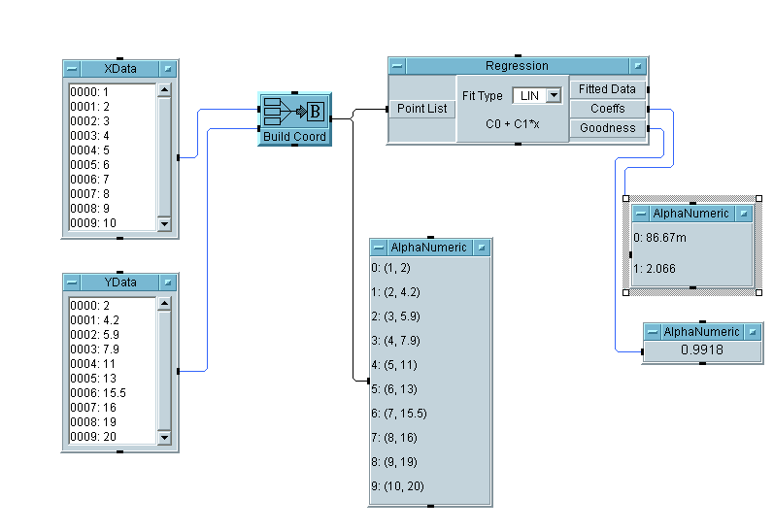This screenshot has width=774, height=532.
Task: Select the Goodness output terminal
Action: 607,128
